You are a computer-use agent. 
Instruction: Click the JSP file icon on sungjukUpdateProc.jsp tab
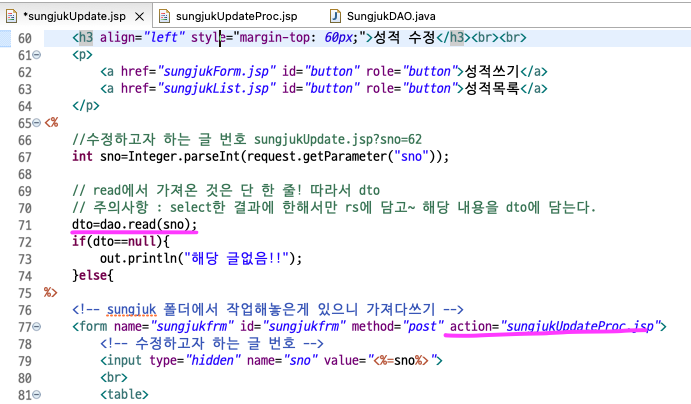pos(164,16)
